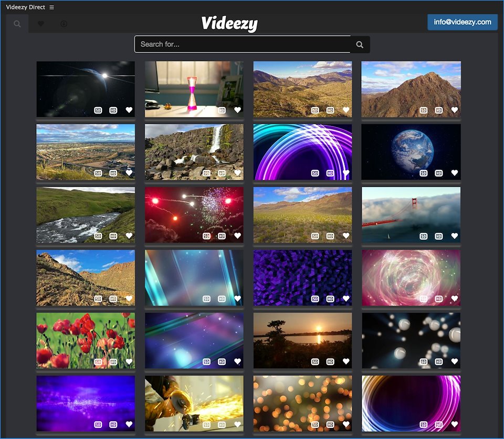Click inside the 'Search for...' field
The height and width of the screenshot is (439, 504).
coord(241,45)
